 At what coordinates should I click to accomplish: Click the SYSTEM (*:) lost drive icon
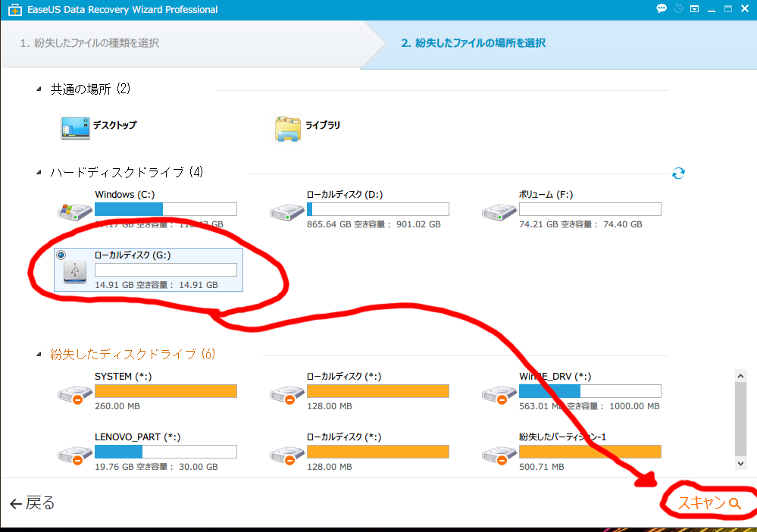pyautogui.click(x=75, y=394)
